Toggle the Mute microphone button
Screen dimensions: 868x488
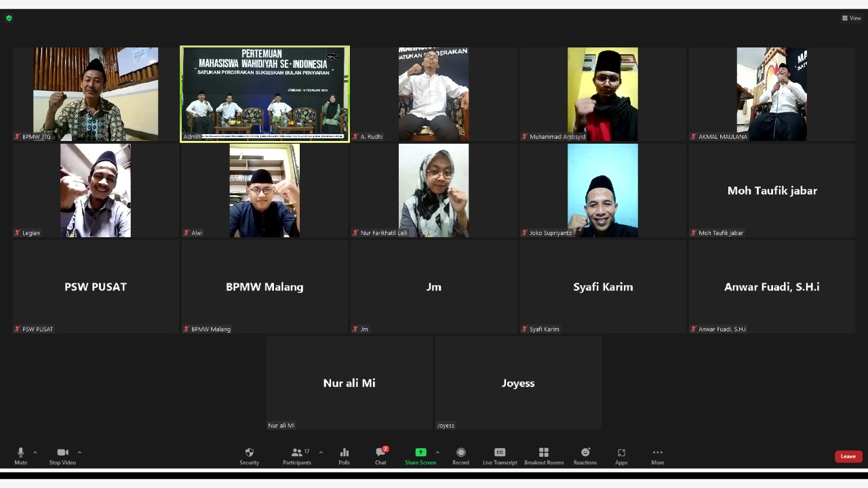[x=20, y=455]
